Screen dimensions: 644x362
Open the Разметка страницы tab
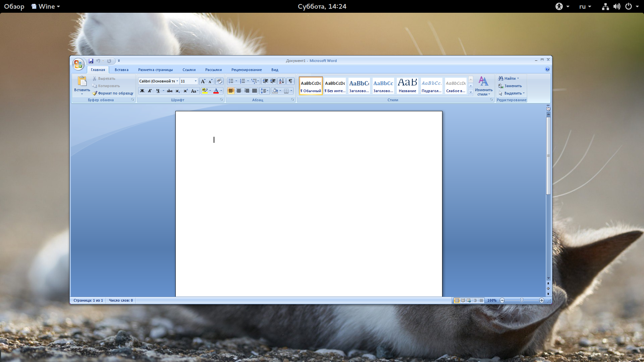[x=155, y=70]
